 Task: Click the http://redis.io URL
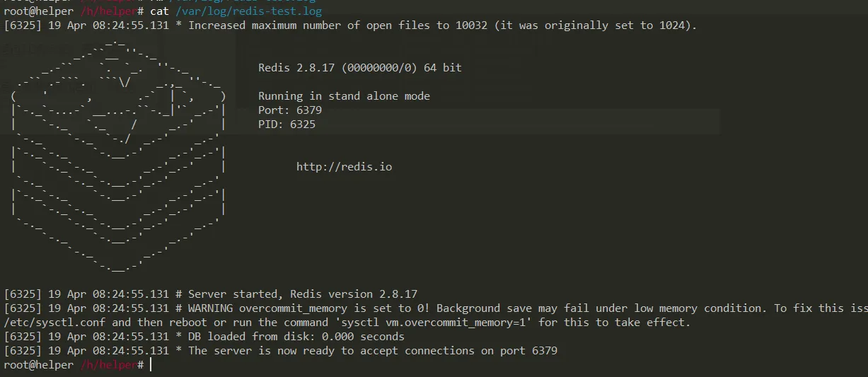pyautogui.click(x=344, y=167)
